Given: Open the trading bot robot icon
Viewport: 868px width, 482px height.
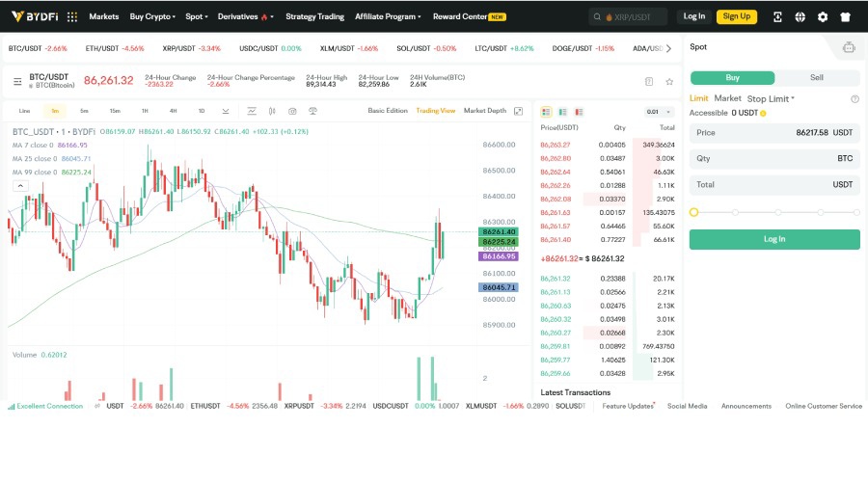Looking at the screenshot, I should [849, 47].
